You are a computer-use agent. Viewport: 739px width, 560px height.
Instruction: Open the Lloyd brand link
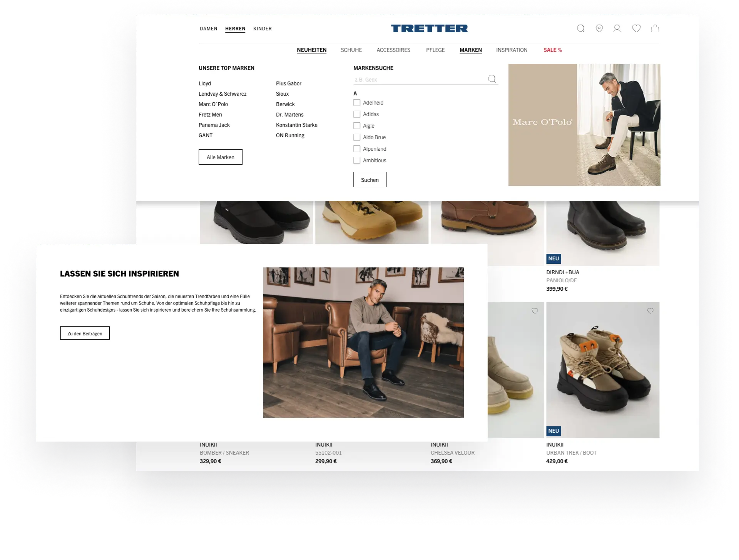205,83
